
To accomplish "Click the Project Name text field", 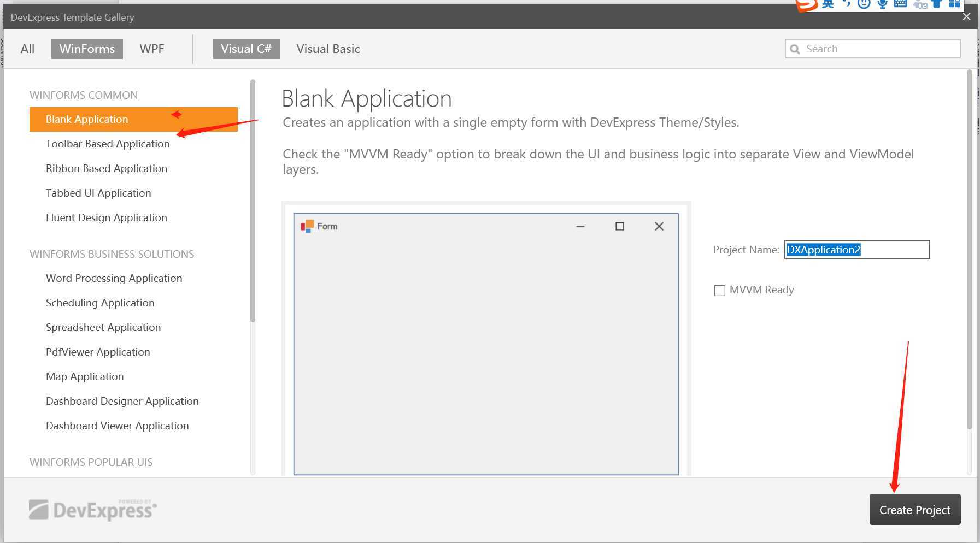I will 857,250.
